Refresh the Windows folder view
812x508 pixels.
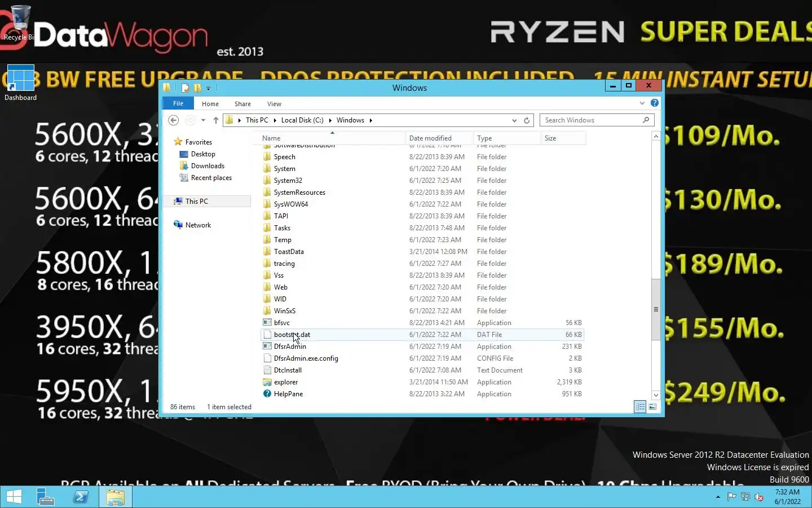(x=527, y=120)
